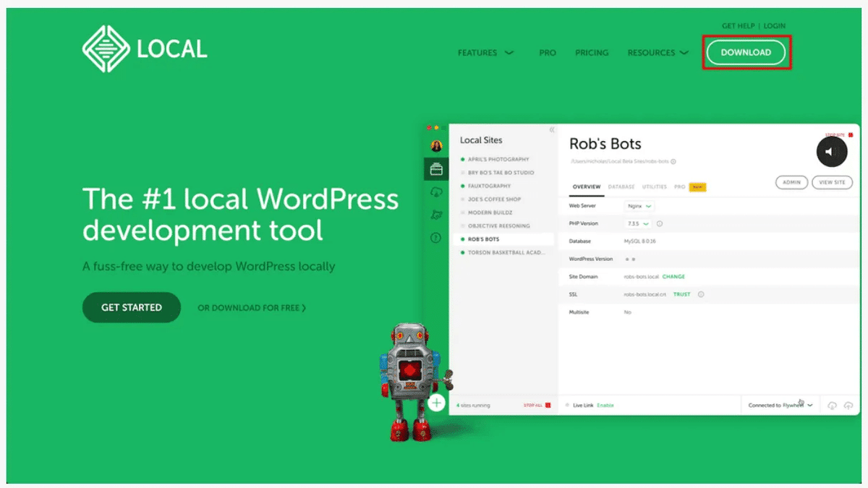This screenshot has height=488, width=868.
Task: Select Objective Reesoning site
Action: pyautogui.click(x=499, y=226)
